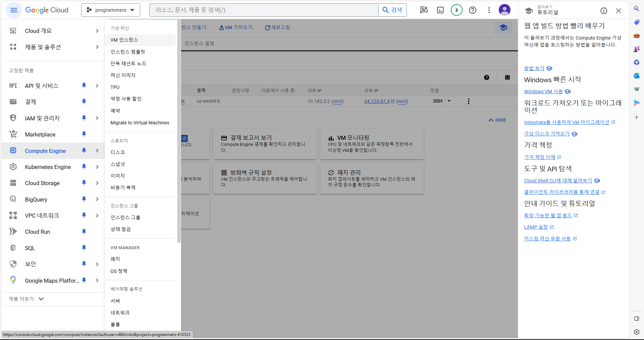Expand the 제품 및 솔루션 submenu arrow
The height and width of the screenshot is (340, 644).
(x=97, y=47)
